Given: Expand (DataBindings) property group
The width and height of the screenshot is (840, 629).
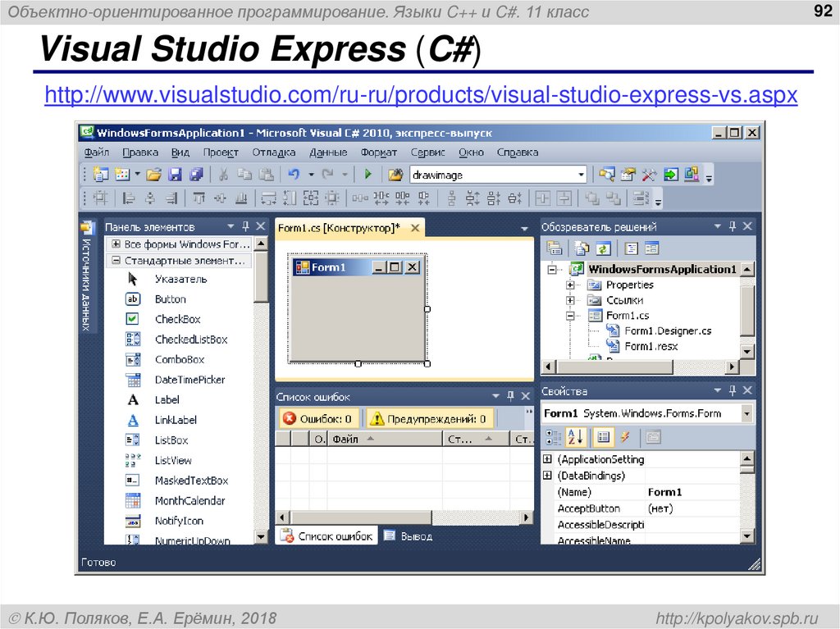Looking at the screenshot, I should [547, 475].
